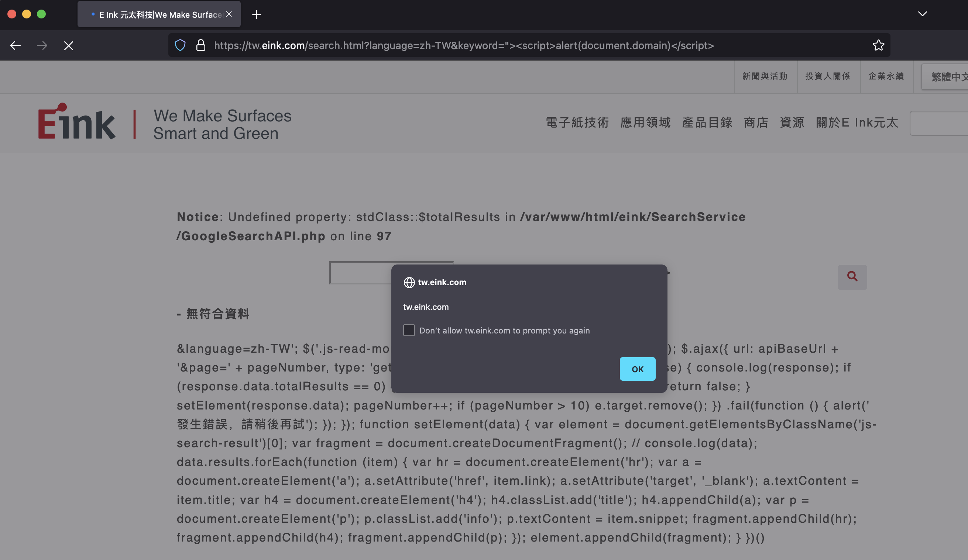Bookmark this page with the star icon
This screenshot has height=560, width=968.
tap(878, 45)
